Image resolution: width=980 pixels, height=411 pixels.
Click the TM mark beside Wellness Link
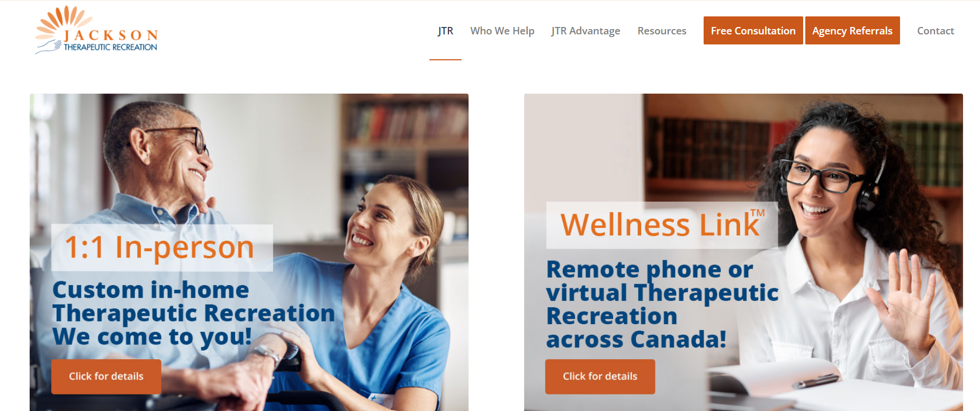[x=758, y=213]
